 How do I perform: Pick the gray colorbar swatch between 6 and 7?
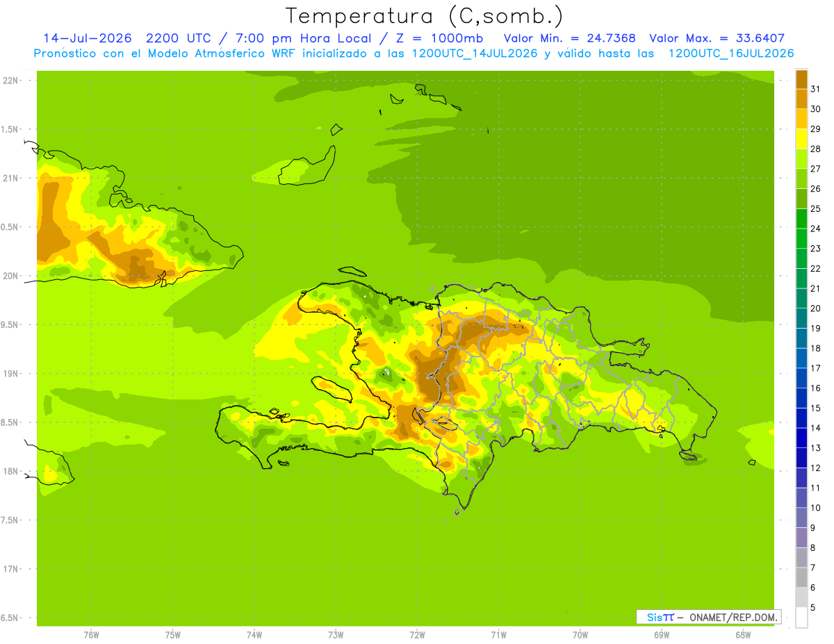(x=801, y=577)
